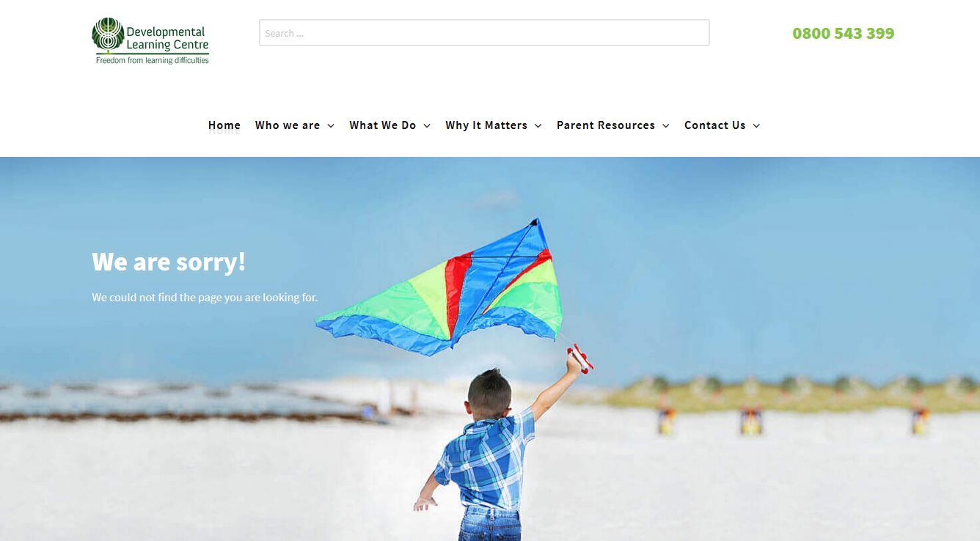This screenshot has height=541, width=980.
Task: Click the green tree emblem in the logo
Action: (x=108, y=35)
